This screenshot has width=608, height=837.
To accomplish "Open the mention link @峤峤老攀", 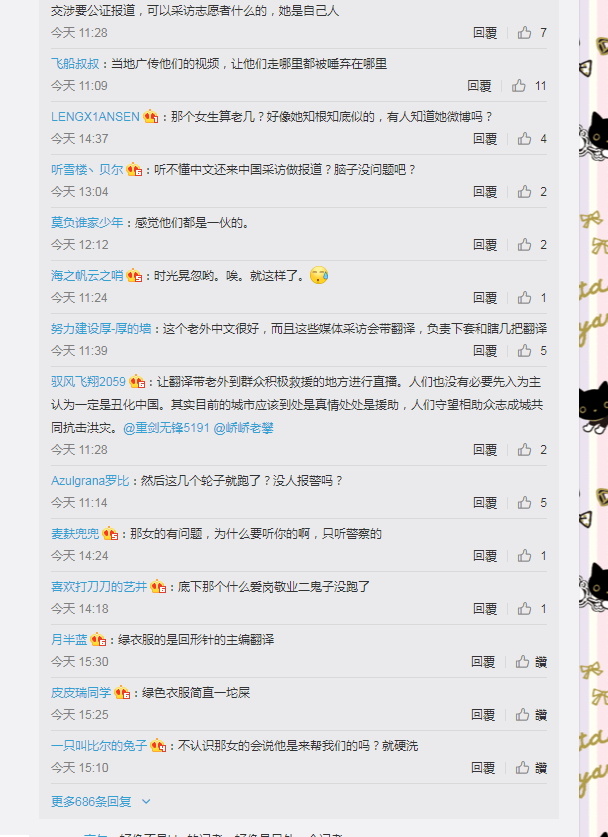I will pyautogui.click(x=243, y=428).
